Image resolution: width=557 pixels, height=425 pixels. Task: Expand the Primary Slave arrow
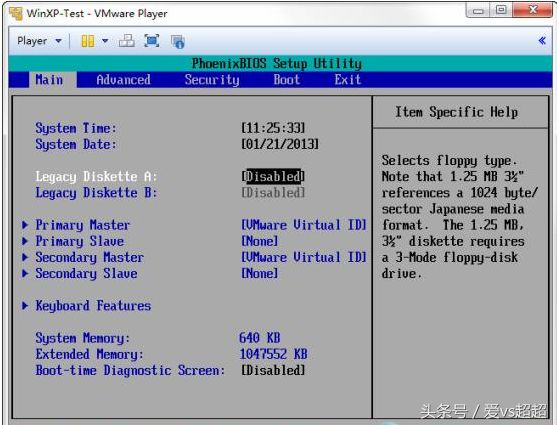pyautogui.click(x=25, y=241)
